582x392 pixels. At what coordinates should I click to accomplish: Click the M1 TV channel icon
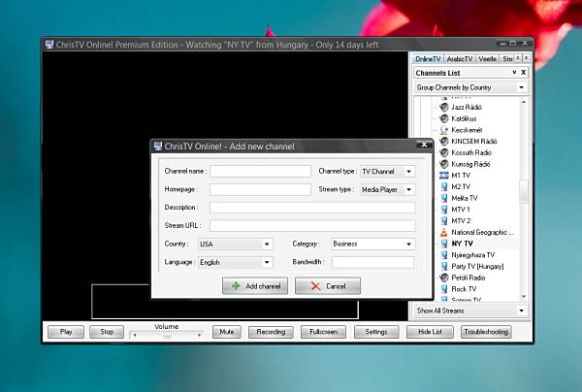point(444,176)
